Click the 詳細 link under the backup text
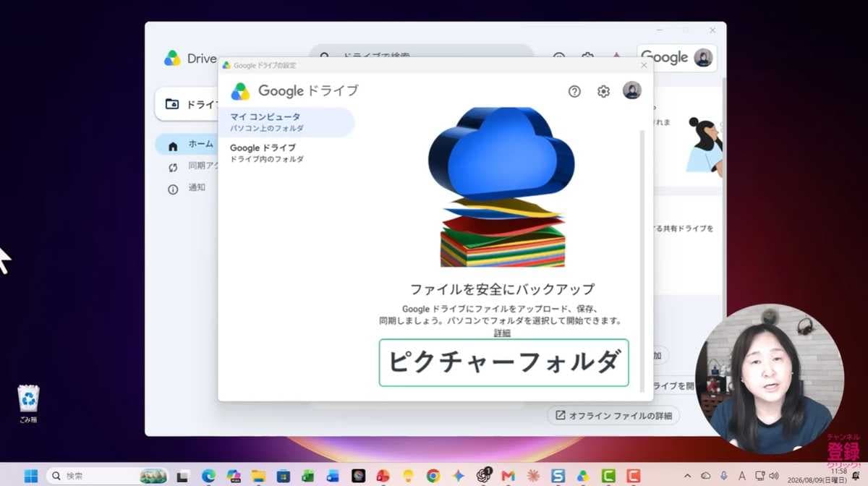Image resolution: width=868 pixels, height=486 pixels. [502, 333]
